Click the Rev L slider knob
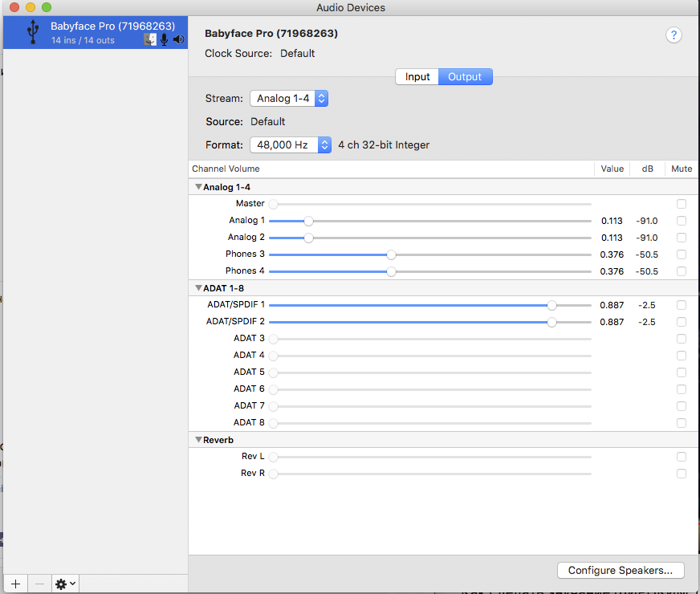 click(x=273, y=457)
